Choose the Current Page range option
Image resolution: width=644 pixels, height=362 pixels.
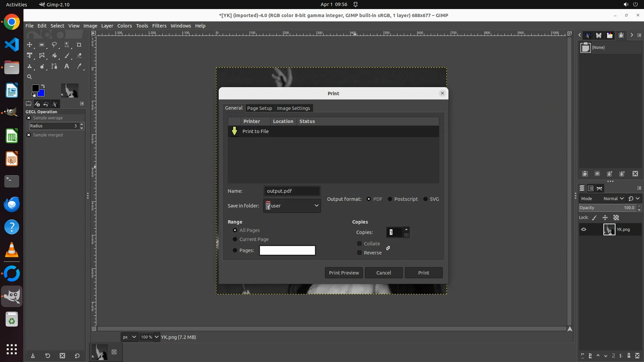235,239
